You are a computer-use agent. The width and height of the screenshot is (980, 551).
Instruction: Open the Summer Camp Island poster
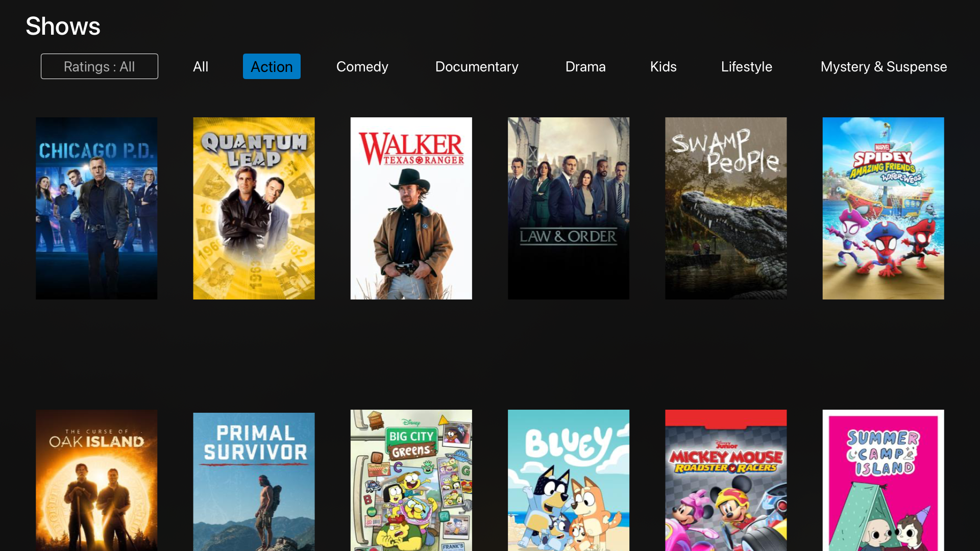coord(884,480)
